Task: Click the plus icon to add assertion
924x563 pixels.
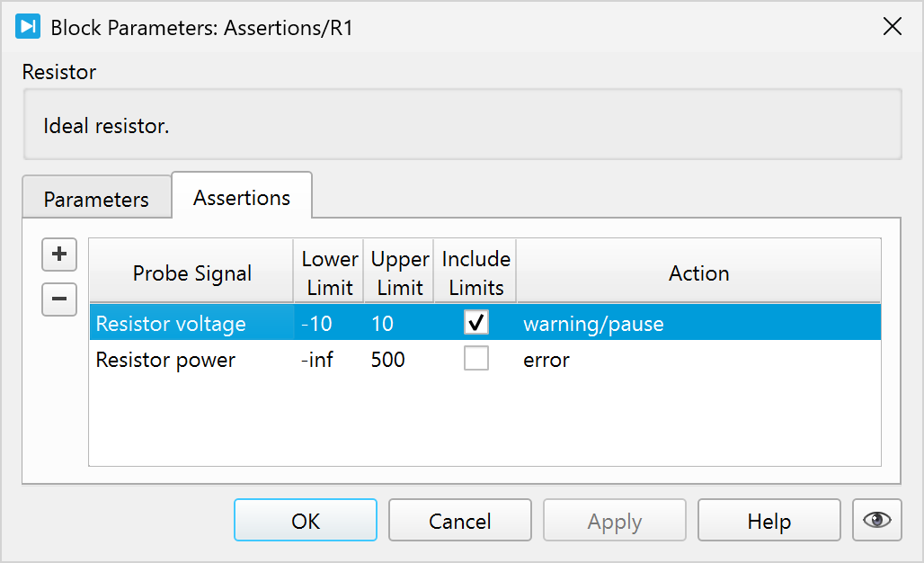Action: [59, 255]
